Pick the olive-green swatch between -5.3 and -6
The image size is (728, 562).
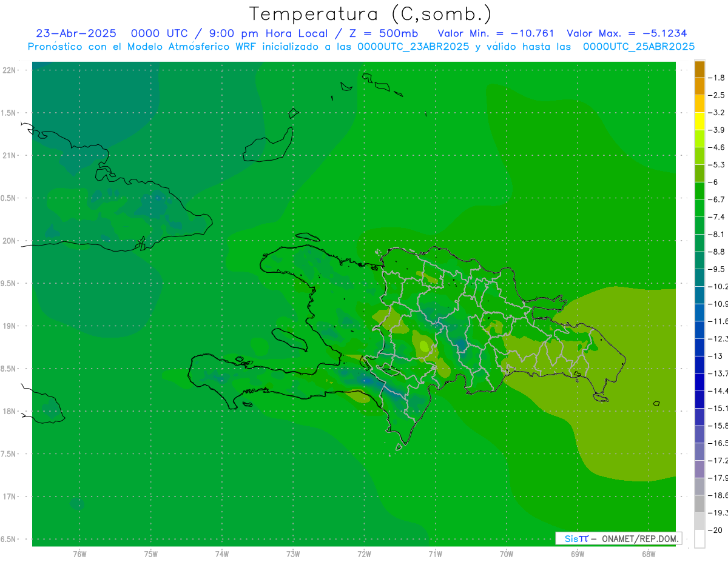point(699,173)
